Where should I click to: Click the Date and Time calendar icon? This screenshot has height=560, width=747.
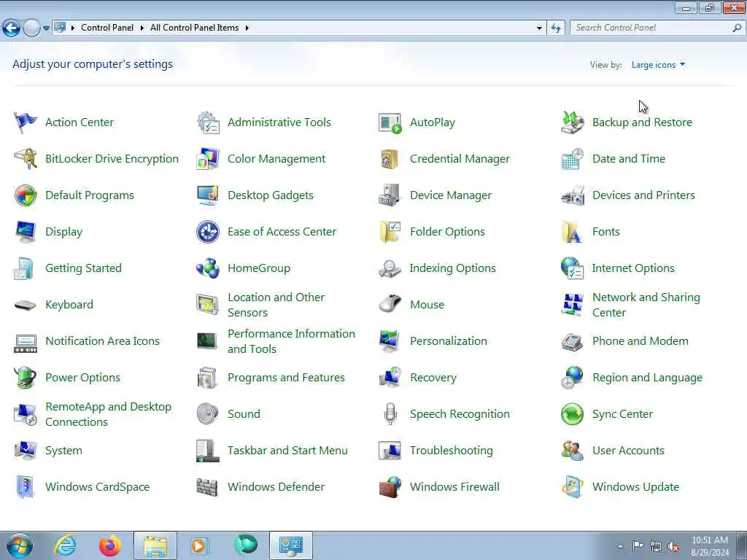tap(572, 158)
